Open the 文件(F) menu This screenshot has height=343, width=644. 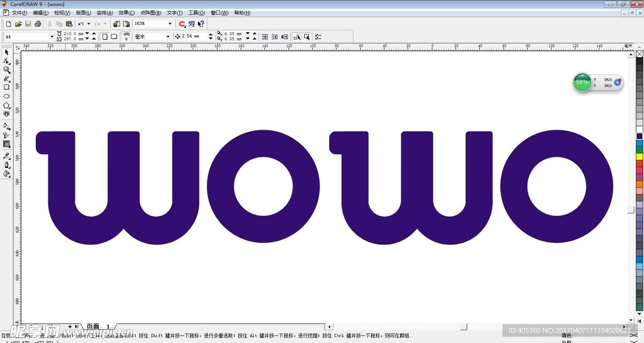19,13
